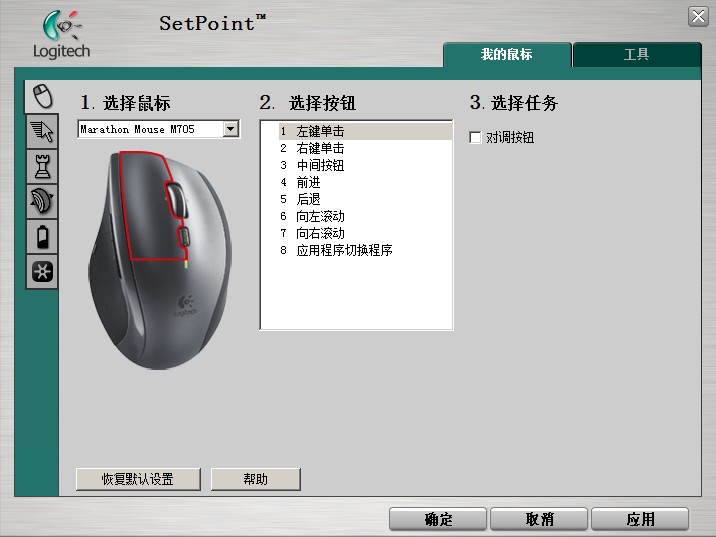Click the highlighted left button on mouse image
This screenshot has height=537, width=716.
tap(138, 200)
